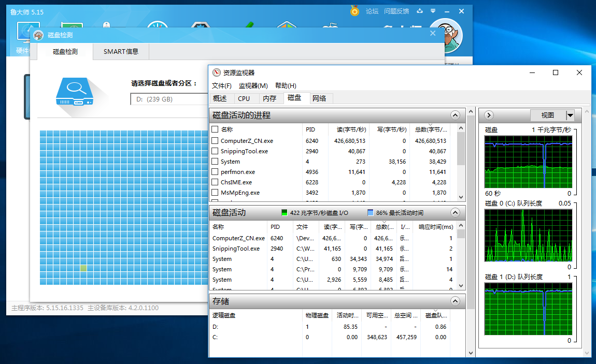The width and height of the screenshot is (596, 364).
Task: Click the yellow-green block in disk scan grid
Action: coord(83,268)
